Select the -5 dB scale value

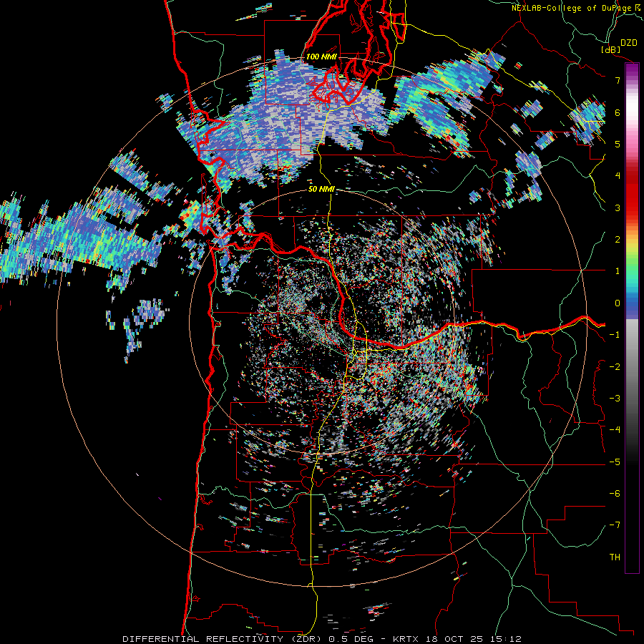(615, 462)
